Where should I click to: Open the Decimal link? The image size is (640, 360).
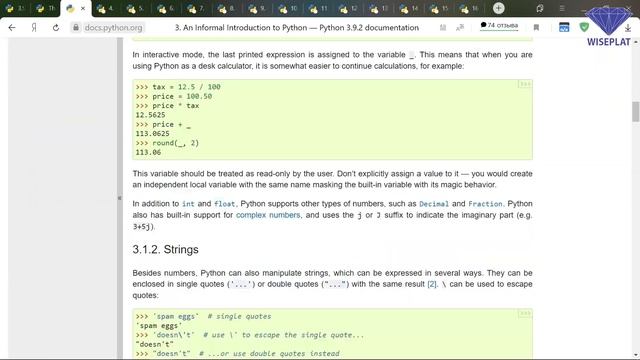point(434,204)
